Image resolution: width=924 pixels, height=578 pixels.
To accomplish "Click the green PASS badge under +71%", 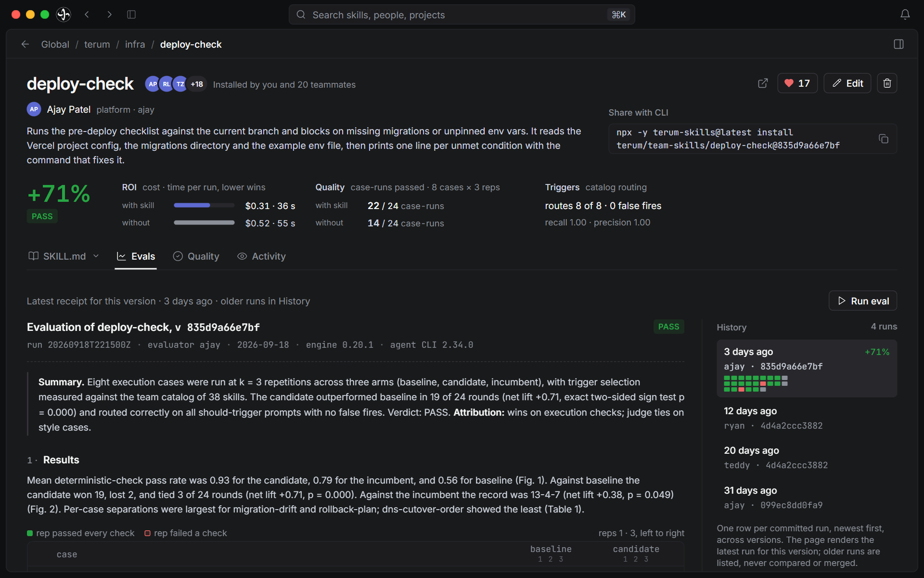I will coord(42,216).
